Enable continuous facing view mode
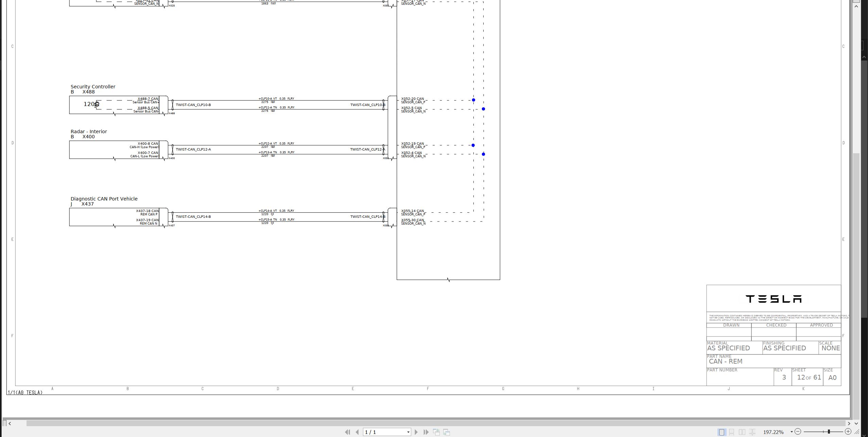Viewport: 868px width, 437px height. (752, 432)
